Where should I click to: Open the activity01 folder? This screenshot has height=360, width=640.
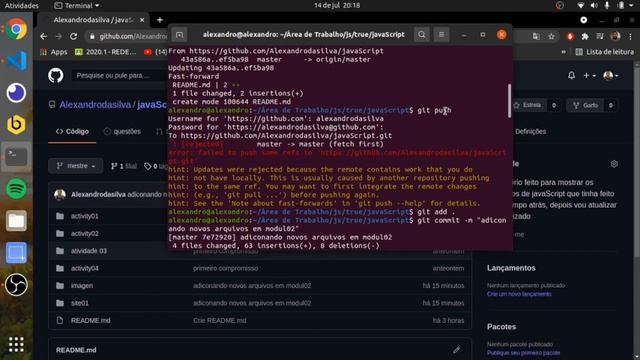pyautogui.click(x=84, y=216)
